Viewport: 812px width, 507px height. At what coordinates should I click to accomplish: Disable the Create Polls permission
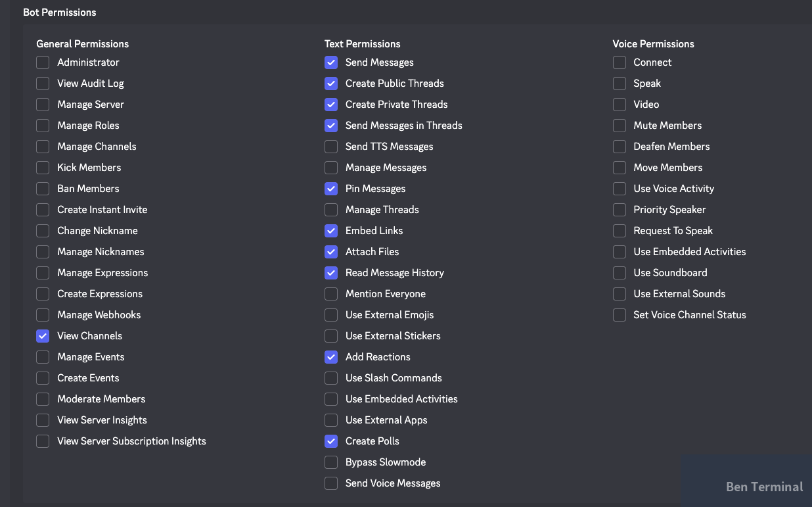click(331, 441)
